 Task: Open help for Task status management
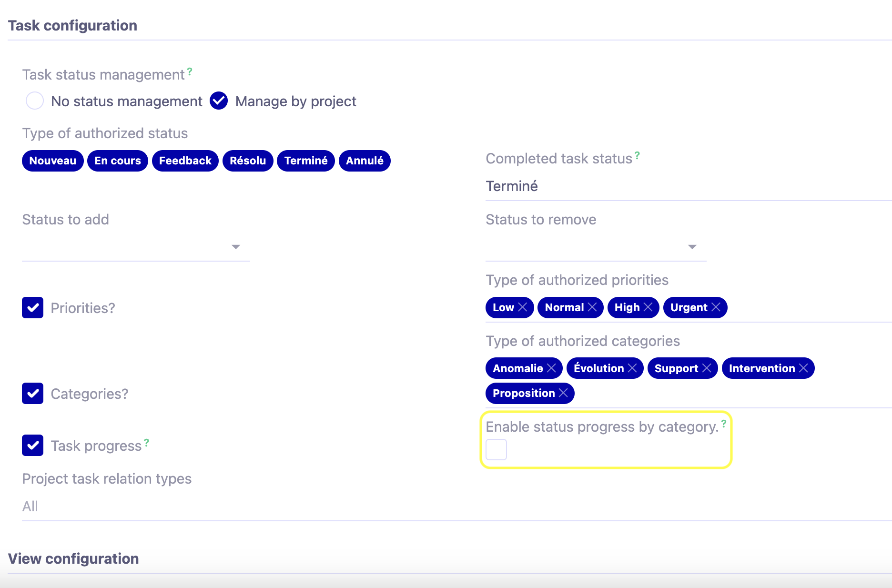tap(189, 71)
